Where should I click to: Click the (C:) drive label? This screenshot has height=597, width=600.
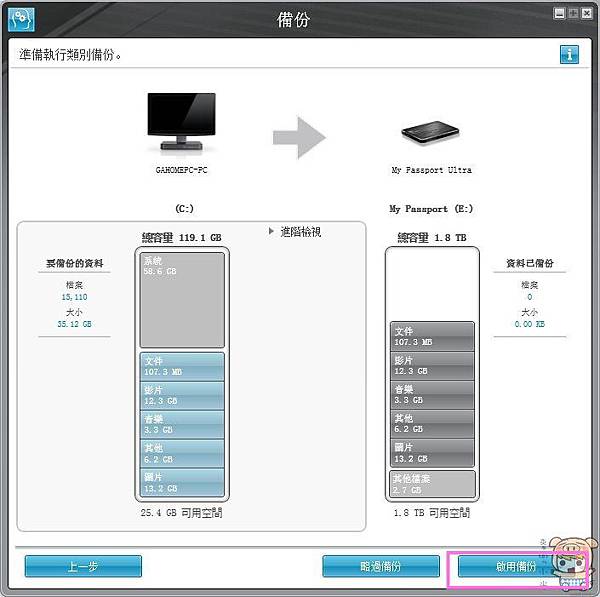click(x=184, y=209)
